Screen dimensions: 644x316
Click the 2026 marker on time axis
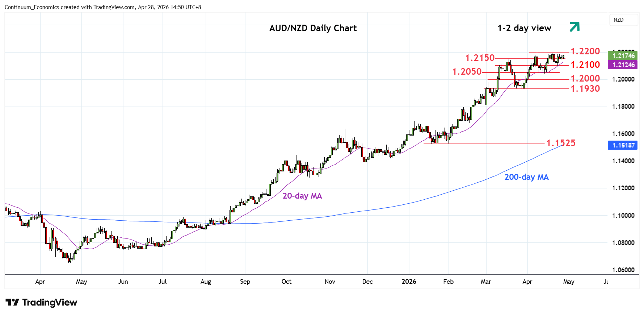coord(409,282)
